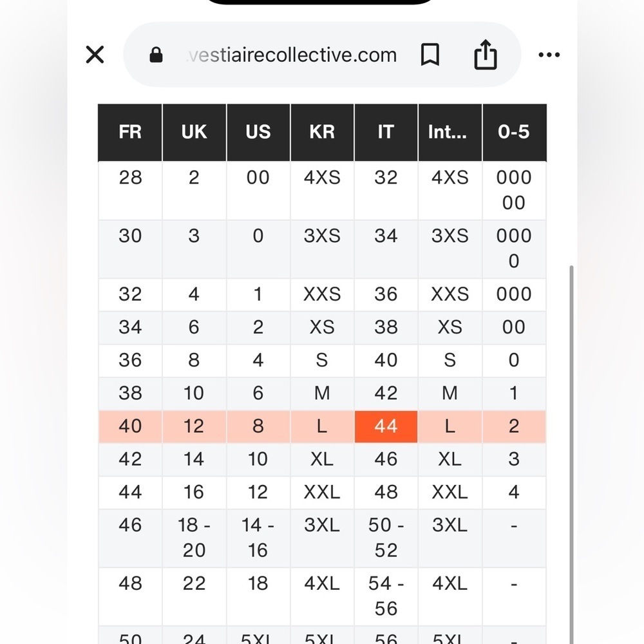Select FR size 40 in highlighted row
The height and width of the screenshot is (644, 644).
(x=130, y=426)
